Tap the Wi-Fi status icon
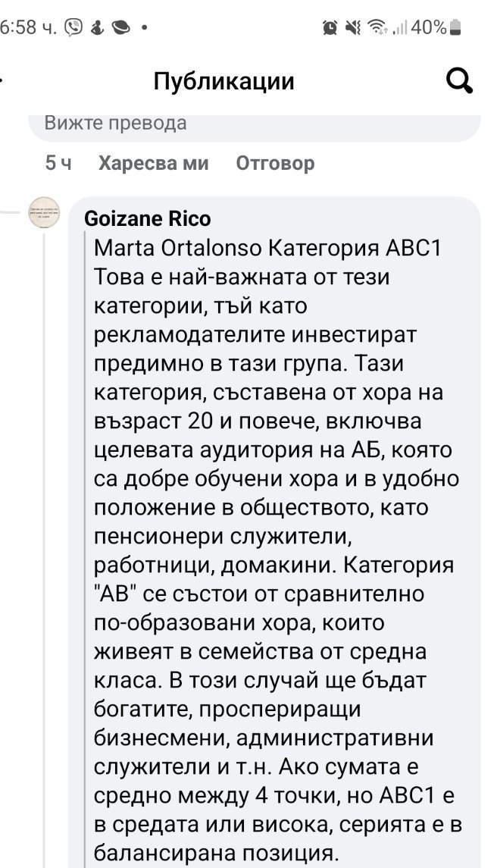Viewport: 497px width, 868px height. [376, 28]
